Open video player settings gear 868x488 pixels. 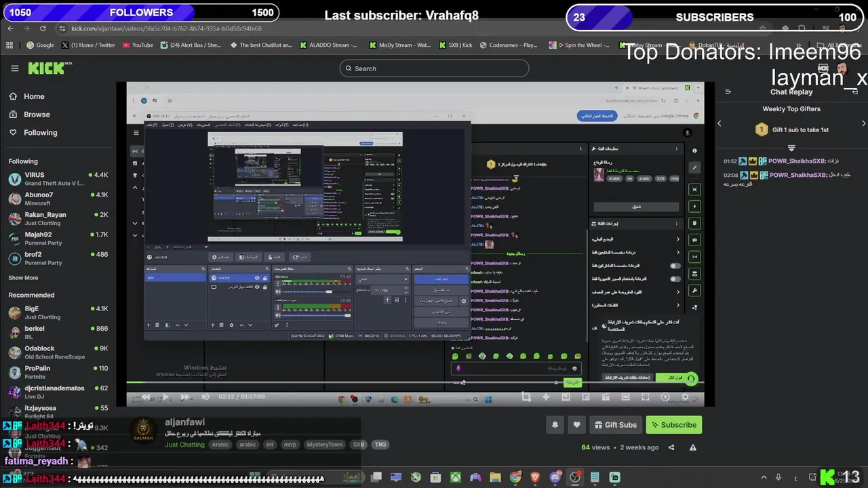pyautogui.click(x=685, y=397)
